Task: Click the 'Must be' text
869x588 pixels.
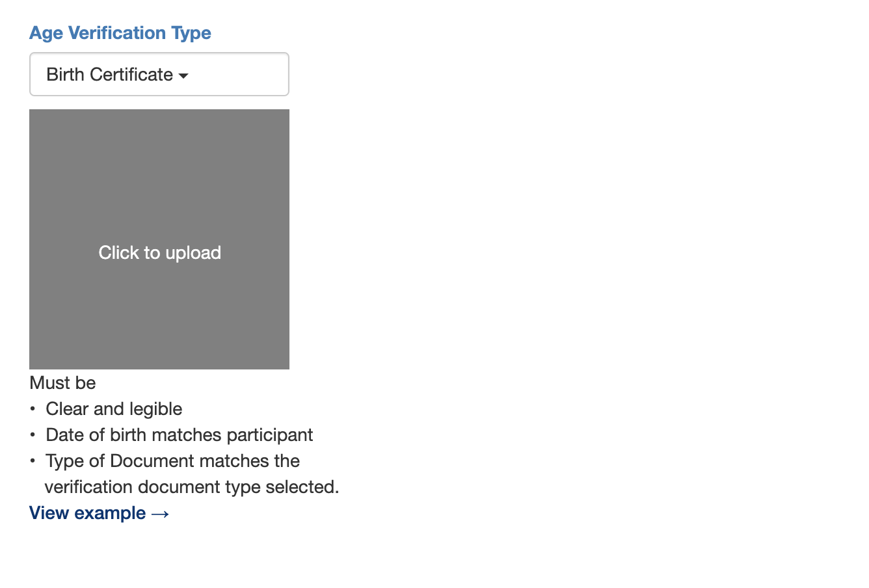Action: click(x=62, y=382)
